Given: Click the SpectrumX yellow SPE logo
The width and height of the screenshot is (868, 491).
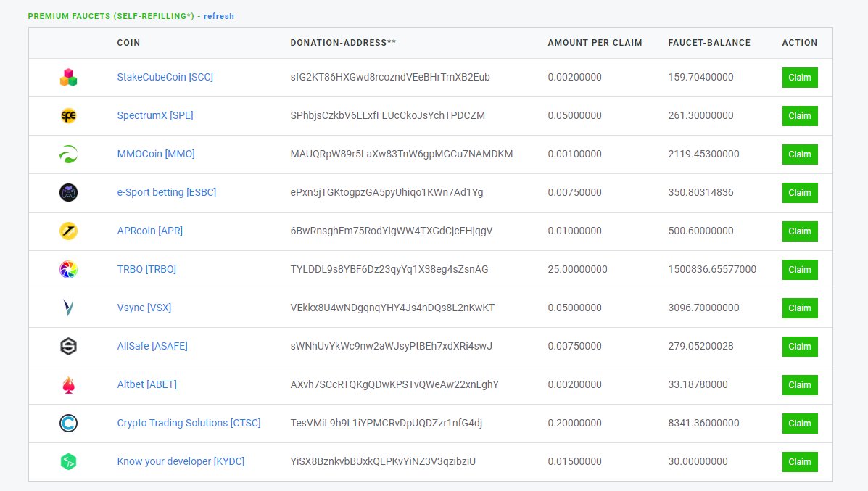Looking at the screenshot, I should click(68, 116).
